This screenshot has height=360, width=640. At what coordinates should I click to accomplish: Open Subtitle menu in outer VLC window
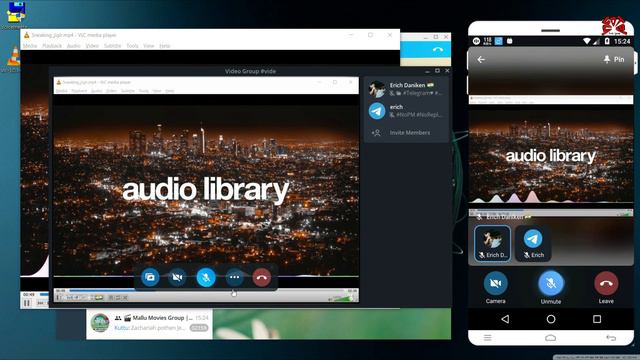pos(112,46)
